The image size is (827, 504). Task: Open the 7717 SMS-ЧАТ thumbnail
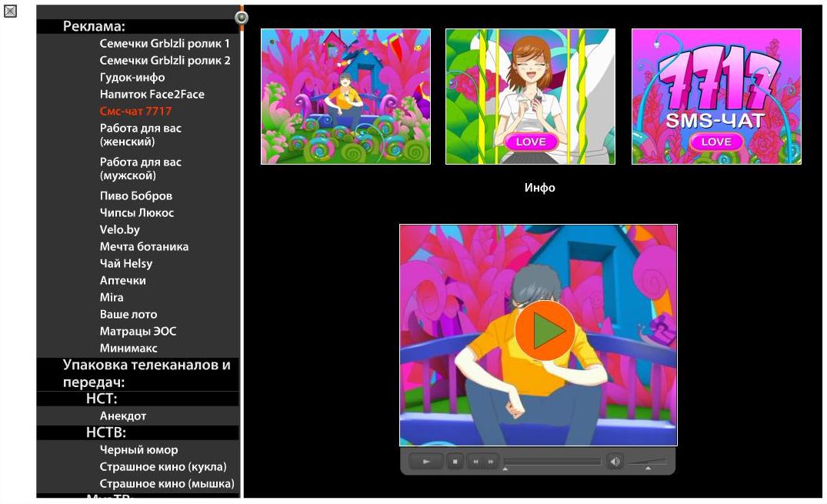coord(716,97)
